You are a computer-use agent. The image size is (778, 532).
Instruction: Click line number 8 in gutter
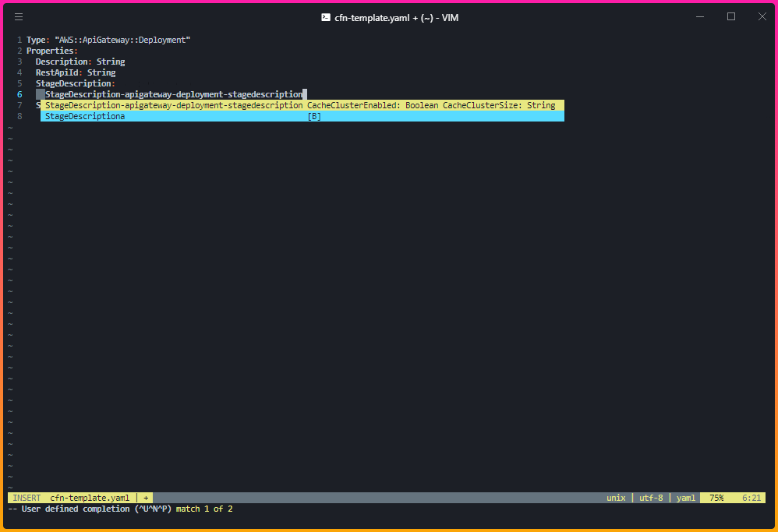(x=19, y=116)
